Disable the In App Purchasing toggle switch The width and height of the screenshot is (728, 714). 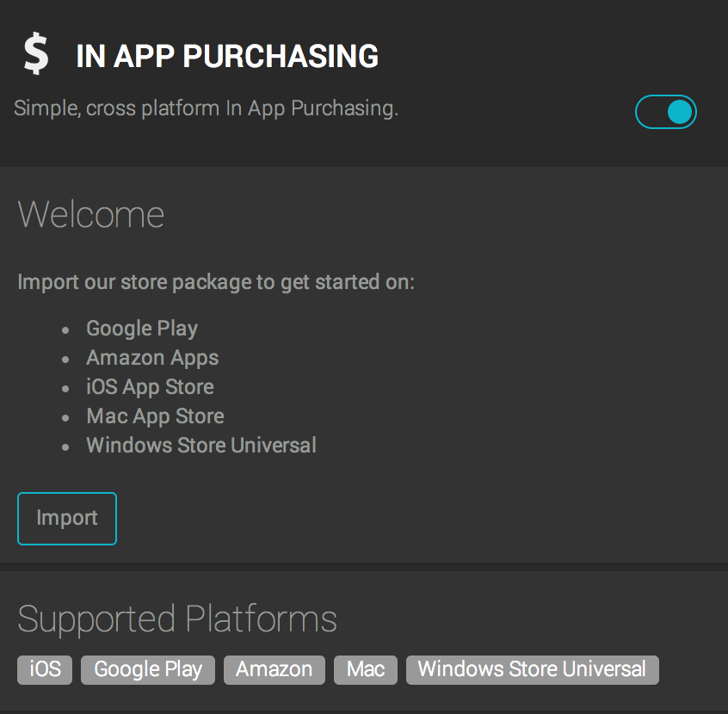click(666, 112)
